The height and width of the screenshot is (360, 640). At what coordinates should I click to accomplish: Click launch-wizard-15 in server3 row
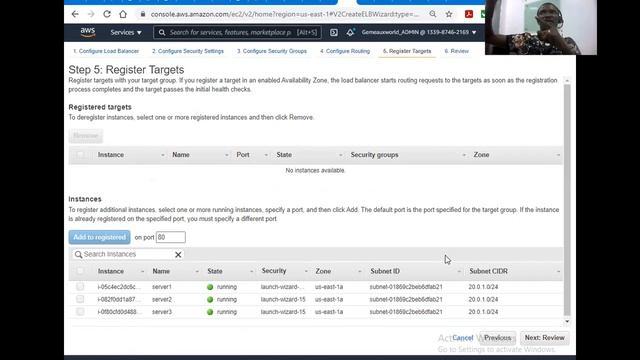click(x=283, y=312)
